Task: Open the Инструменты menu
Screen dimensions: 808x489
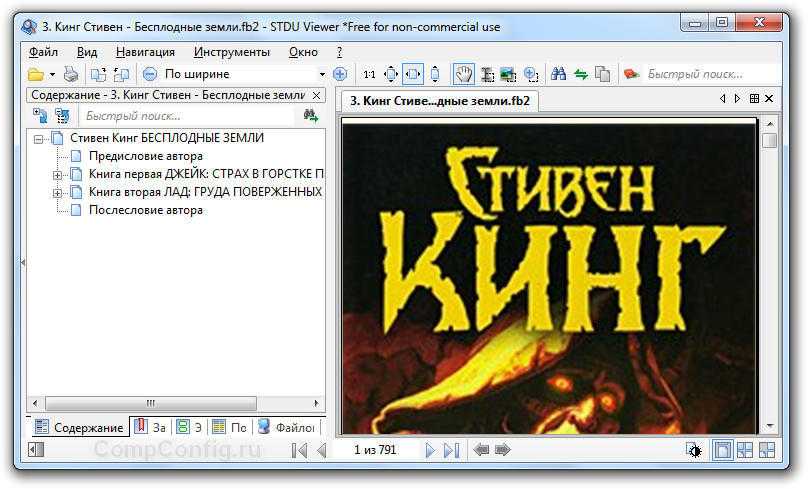Action: (x=232, y=52)
